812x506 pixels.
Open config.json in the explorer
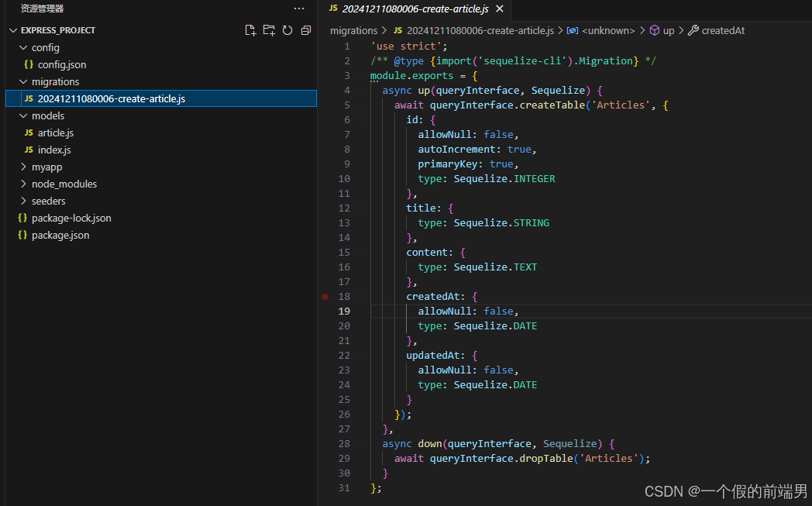[62, 65]
